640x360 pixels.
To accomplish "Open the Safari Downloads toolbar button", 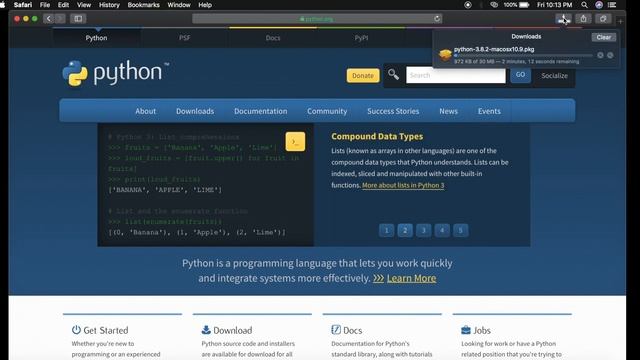I will 563,18.
